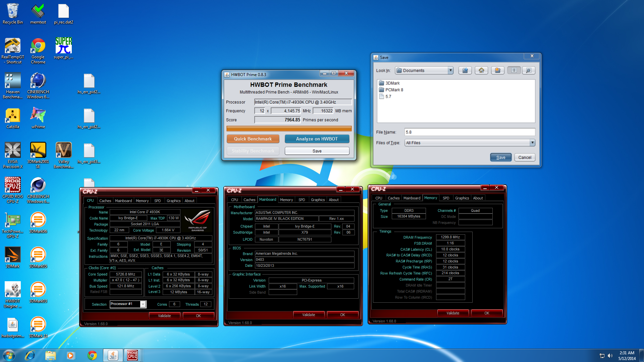Open About tab in the Mainboard CPU-Z window
The image size is (644, 362).
[333, 200]
